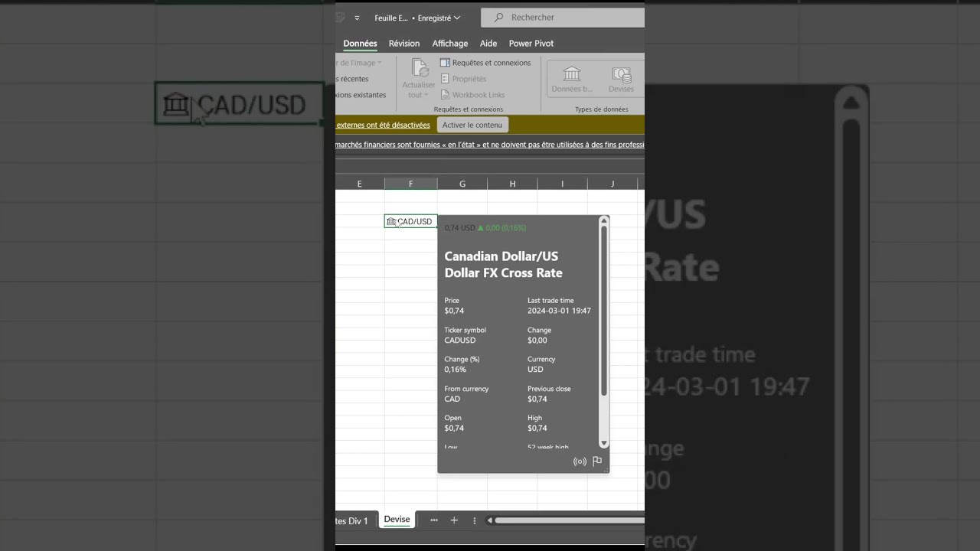This screenshot has width=980, height=551.
Task: Click the report flag icon on card
Action: click(x=597, y=461)
